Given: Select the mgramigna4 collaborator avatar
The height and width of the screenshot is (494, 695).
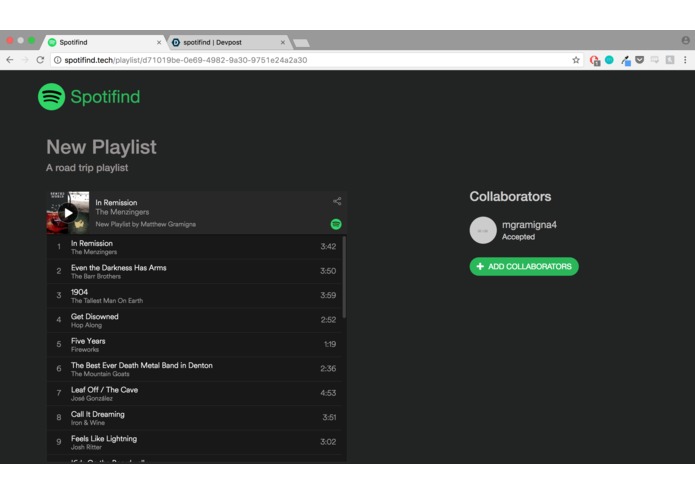Looking at the screenshot, I should pyautogui.click(x=483, y=230).
